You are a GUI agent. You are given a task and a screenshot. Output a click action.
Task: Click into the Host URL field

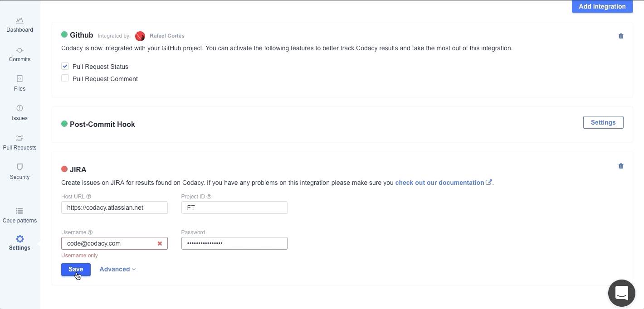point(114,208)
